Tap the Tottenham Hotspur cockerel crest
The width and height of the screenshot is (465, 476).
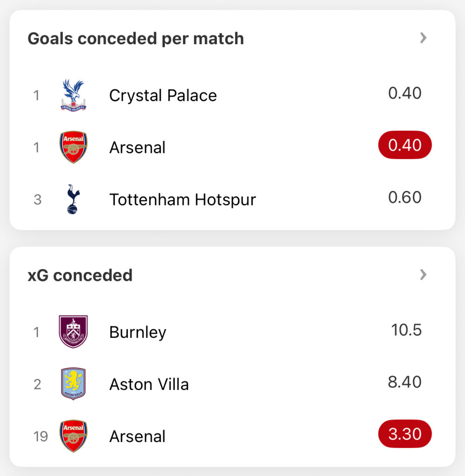[73, 199]
